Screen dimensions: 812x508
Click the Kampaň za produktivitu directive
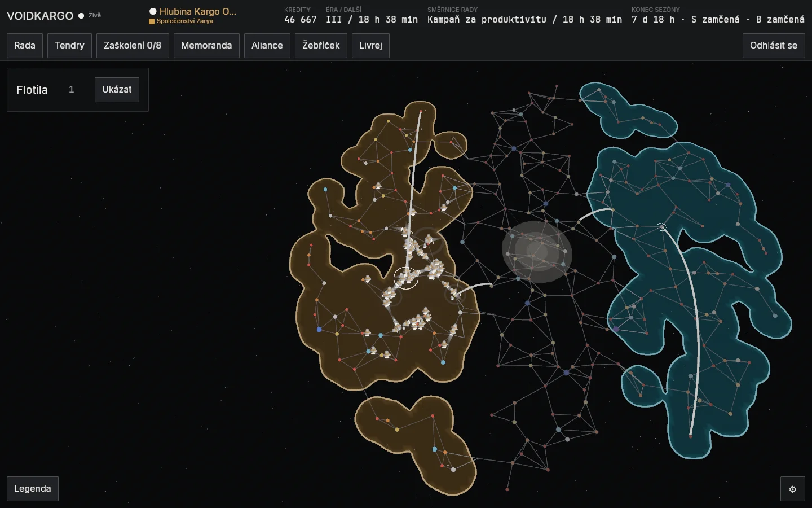525,19
